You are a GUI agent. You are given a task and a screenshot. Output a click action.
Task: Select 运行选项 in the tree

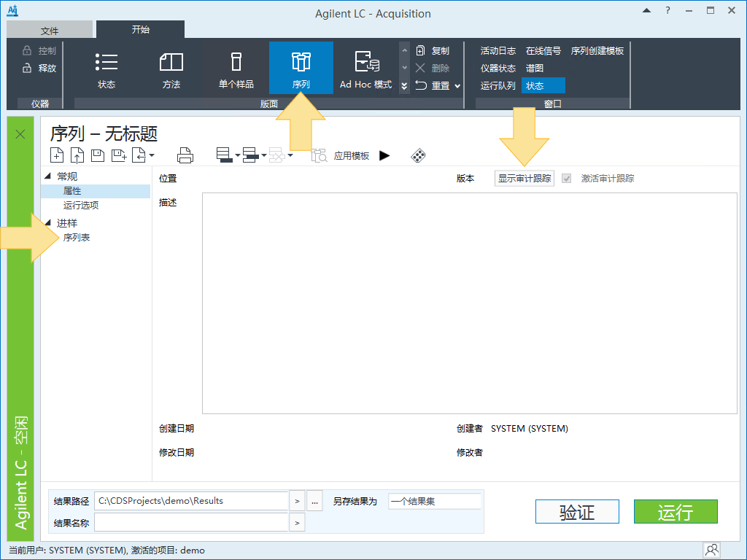point(81,205)
